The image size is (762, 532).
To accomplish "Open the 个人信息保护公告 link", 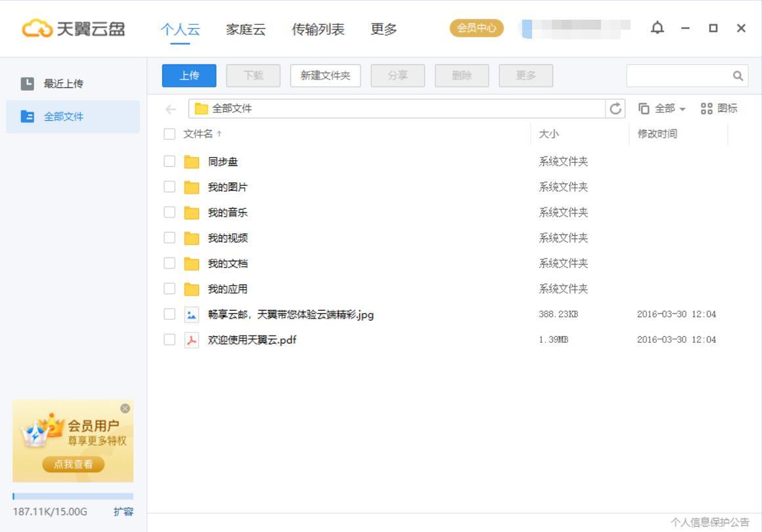I will pyautogui.click(x=710, y=522).
